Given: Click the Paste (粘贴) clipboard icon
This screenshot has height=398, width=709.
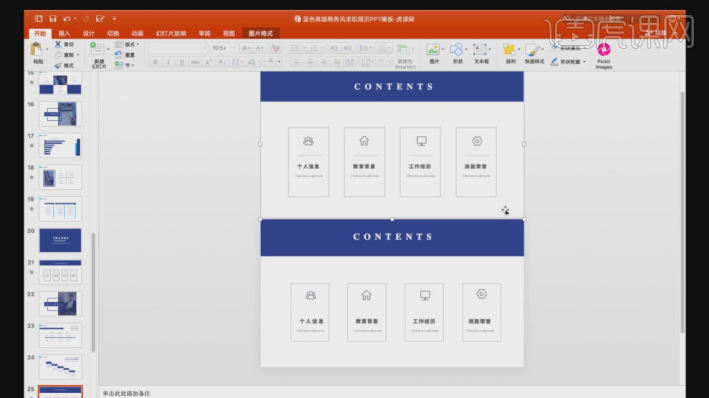Looking at the screenshot, I should [37, 50].
